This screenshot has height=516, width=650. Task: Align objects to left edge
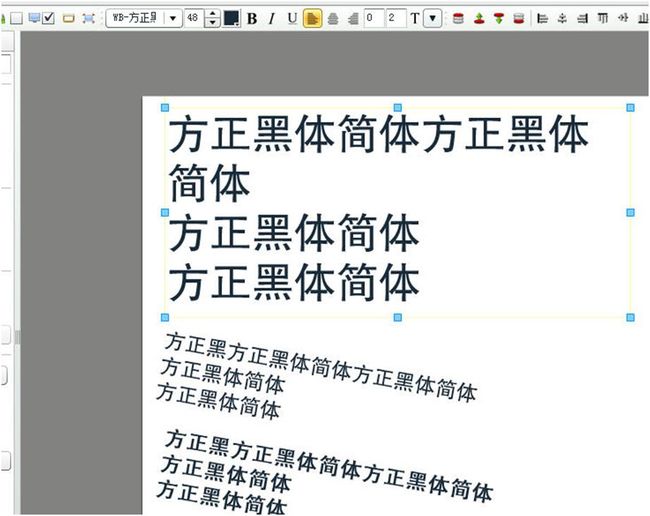click(x=542, y=19)
